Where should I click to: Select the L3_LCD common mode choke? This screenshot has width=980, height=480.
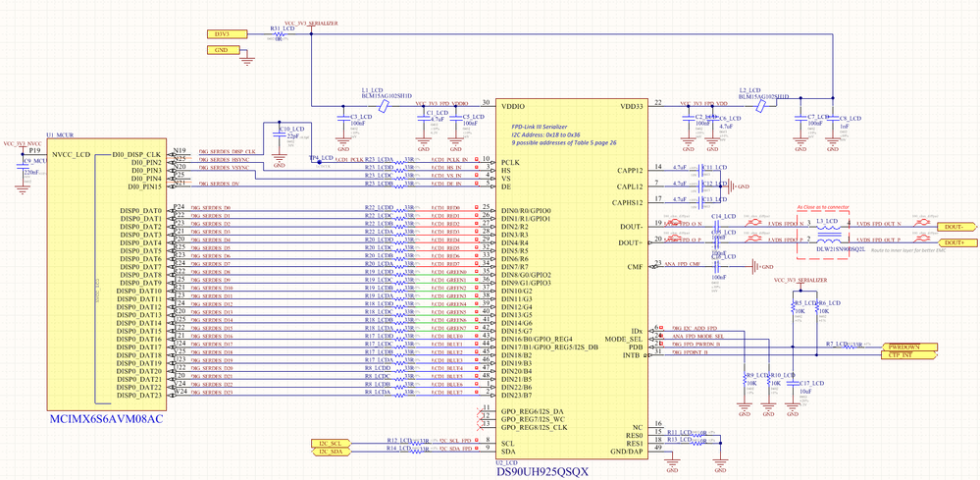[x=830, y=234]
